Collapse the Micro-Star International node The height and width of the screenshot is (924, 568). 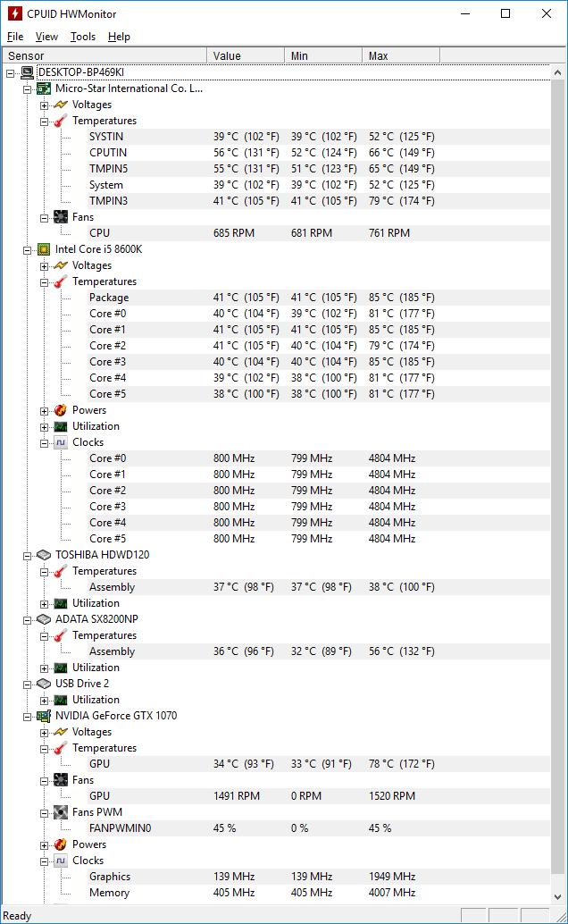27,89
